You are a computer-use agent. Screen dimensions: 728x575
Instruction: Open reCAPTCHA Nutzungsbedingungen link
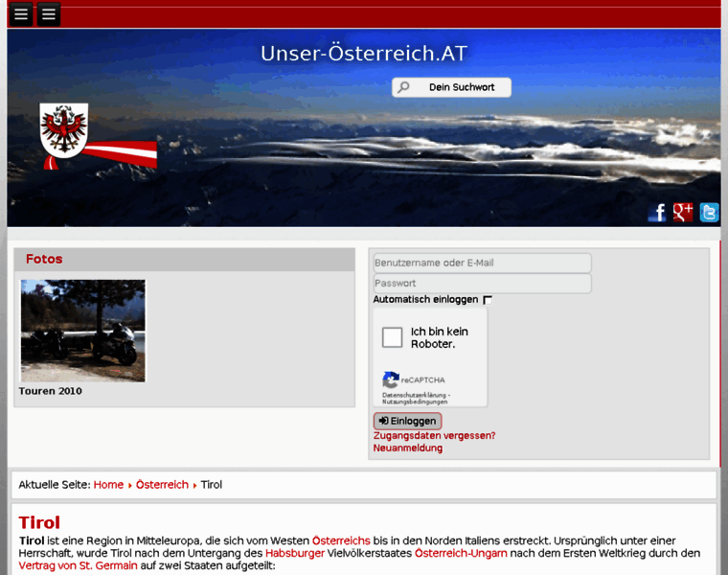415,402
